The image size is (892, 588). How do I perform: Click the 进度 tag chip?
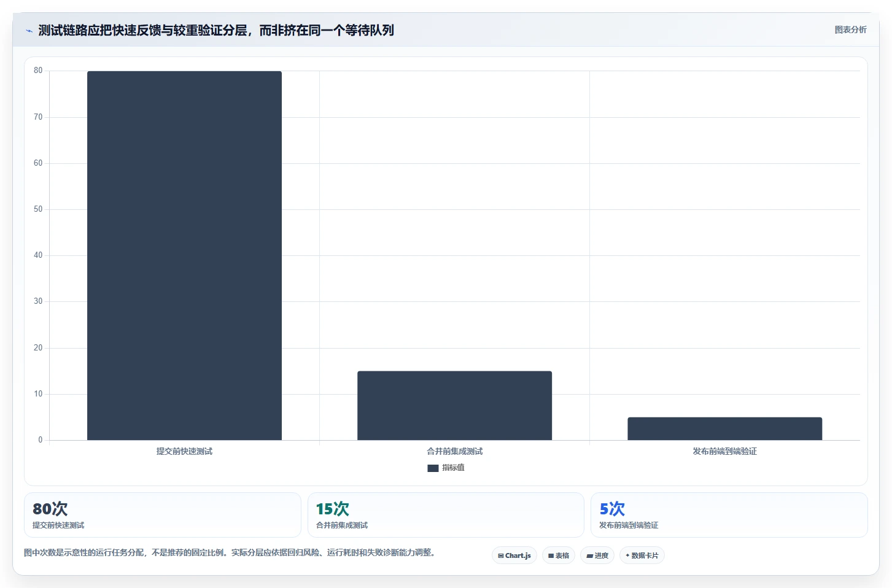pyautogui.click(x=597, y=555)
